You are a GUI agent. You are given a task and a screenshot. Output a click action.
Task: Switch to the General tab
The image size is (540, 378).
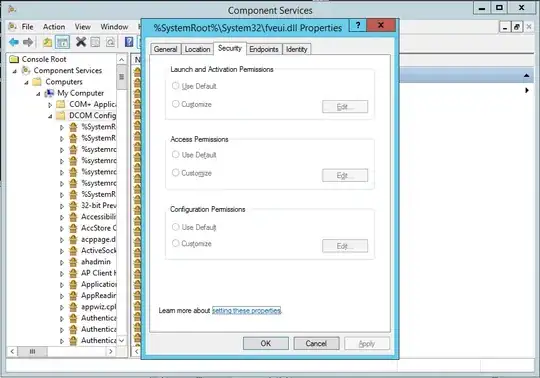click(x=165, y=49)
